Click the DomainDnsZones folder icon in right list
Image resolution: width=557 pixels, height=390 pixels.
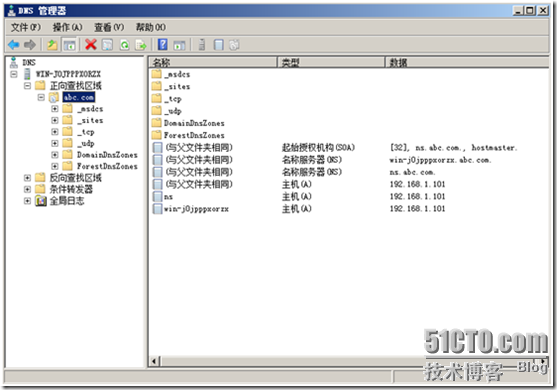(156, 123)
